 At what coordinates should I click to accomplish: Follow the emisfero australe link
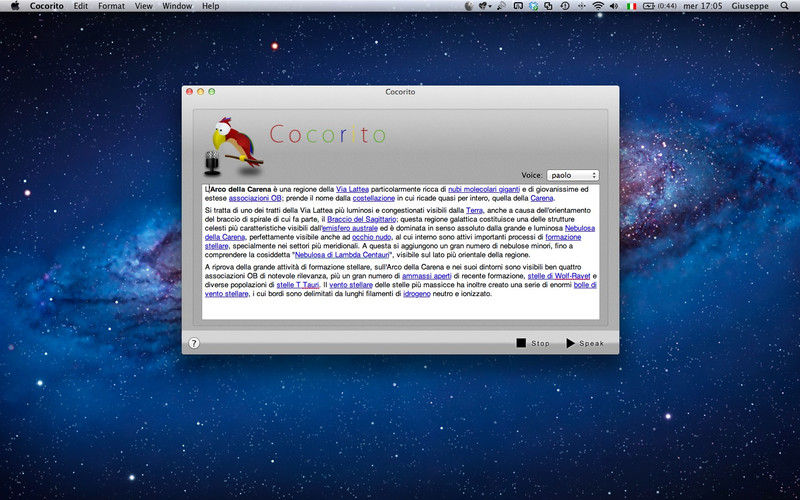tap(350, 228)
